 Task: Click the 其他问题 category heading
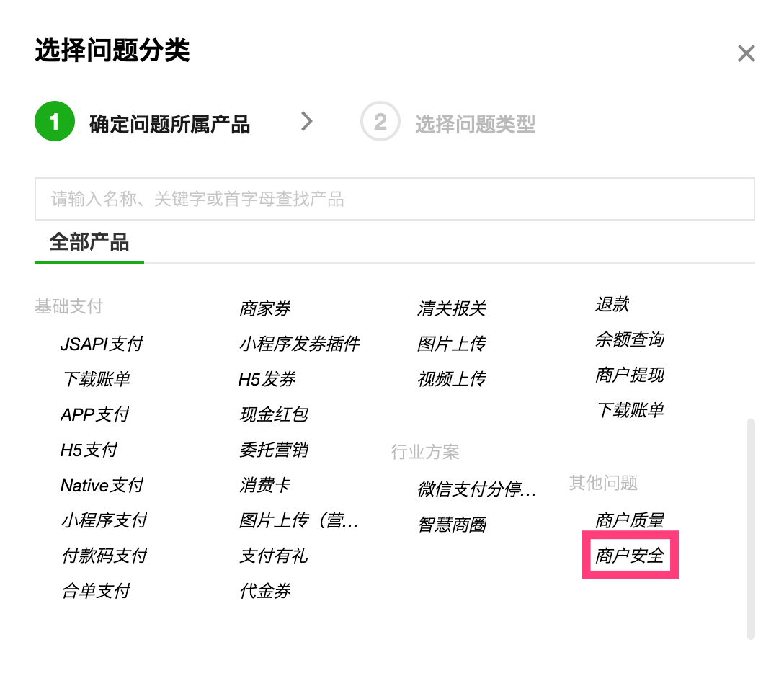pos(604,483)
